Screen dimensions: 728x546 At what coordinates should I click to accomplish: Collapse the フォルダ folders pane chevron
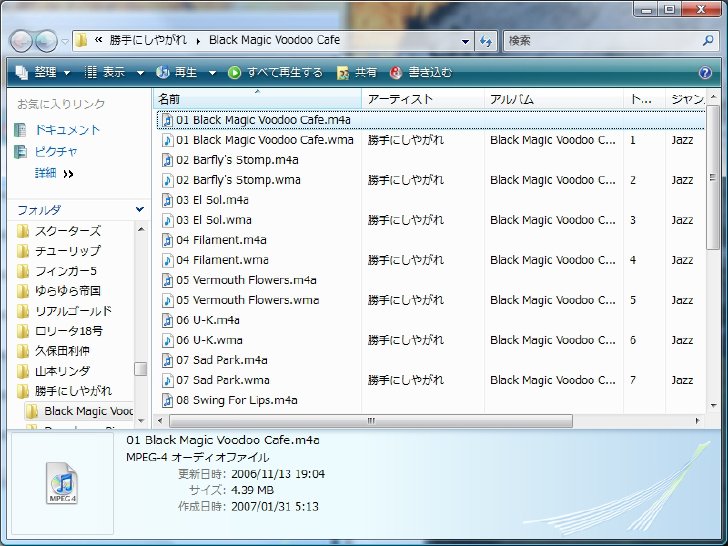(x=140, y=209)
